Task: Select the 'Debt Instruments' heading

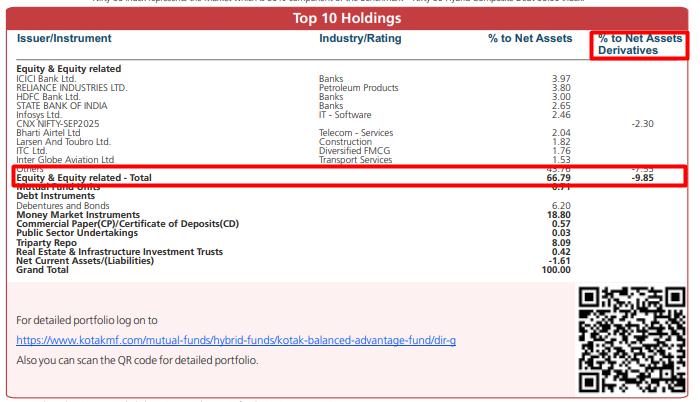Action: (x=55, y=196)
